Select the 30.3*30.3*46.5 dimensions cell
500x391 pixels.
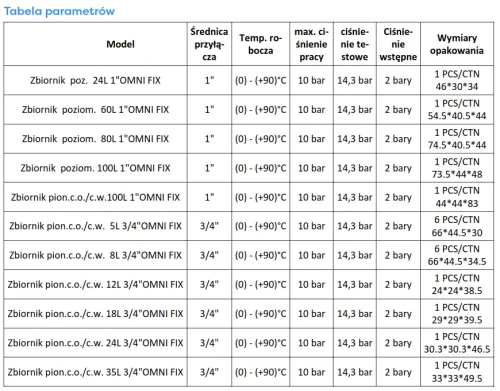[x=457, y=343]
